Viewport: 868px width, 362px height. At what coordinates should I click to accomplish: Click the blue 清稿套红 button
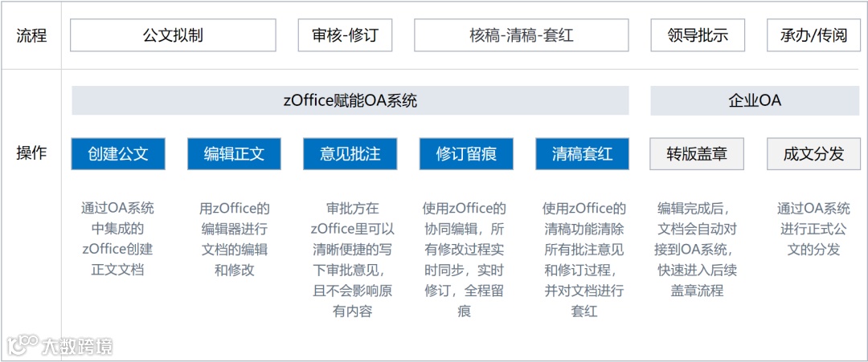click(x=583, y=153)
